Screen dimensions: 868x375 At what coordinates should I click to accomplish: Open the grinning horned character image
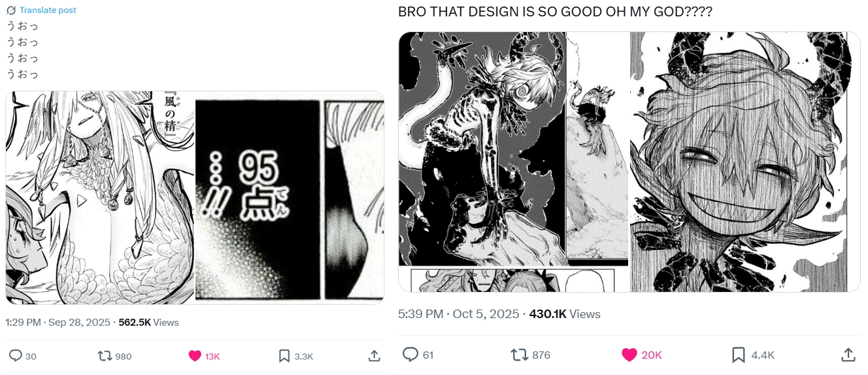click(x=745, y=162)
